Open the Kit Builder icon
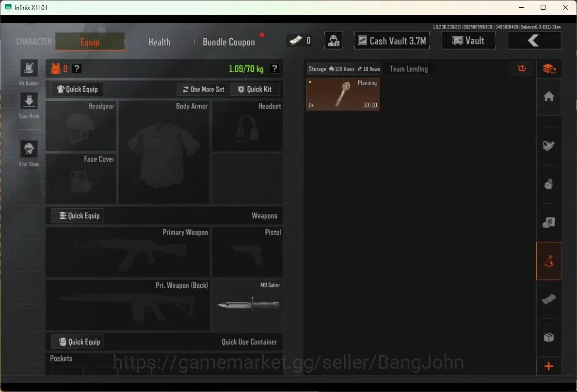 point(29,68)
